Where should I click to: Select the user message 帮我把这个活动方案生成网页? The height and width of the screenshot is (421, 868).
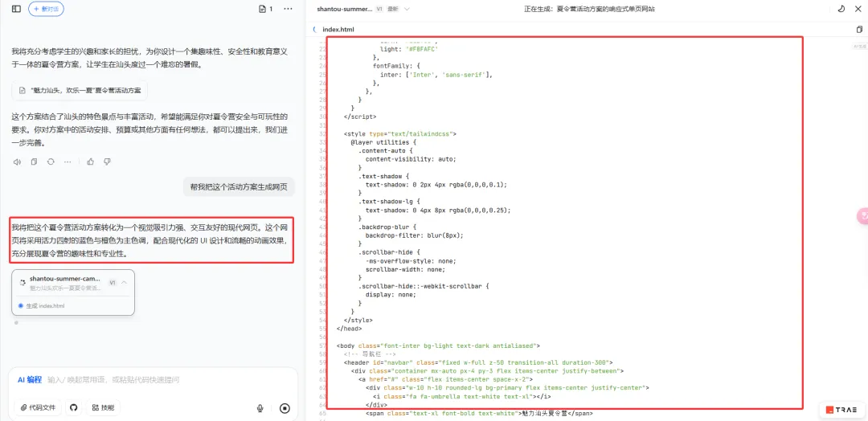click(x=240, y=187)
